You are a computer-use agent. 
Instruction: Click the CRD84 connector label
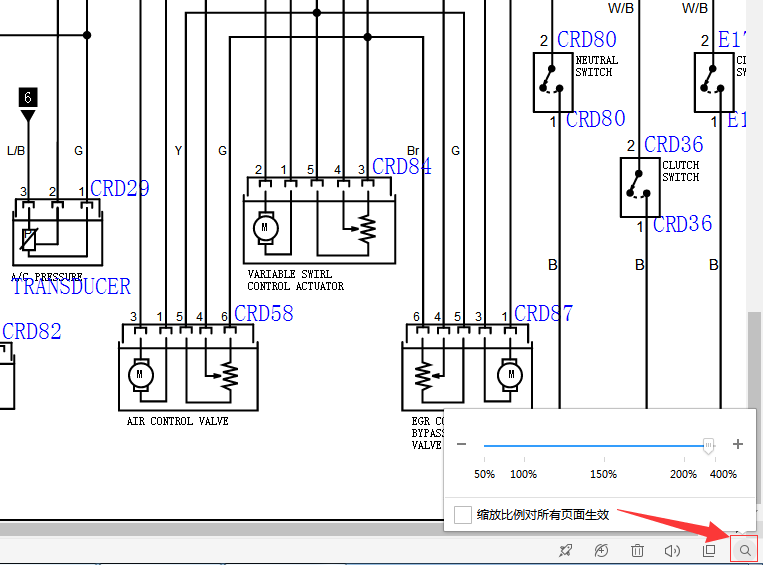pyautogui.click(x=402, y=166)
